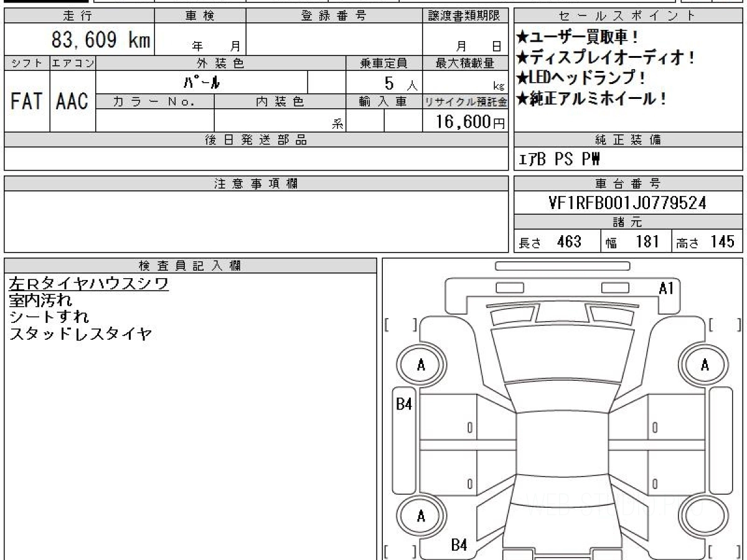Select the inspector note 室内汚れ
This screenshot has height=560, width=747.
pos(40,301)
